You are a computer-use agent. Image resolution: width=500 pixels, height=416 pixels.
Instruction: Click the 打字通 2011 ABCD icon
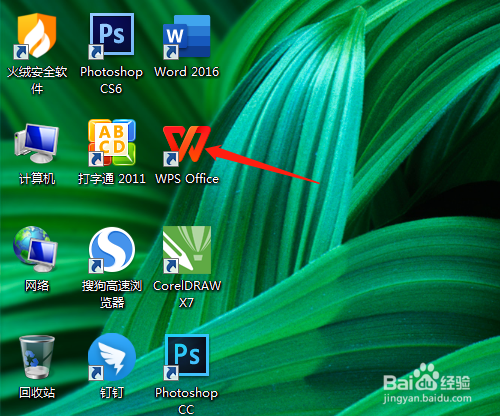point(112,143)
